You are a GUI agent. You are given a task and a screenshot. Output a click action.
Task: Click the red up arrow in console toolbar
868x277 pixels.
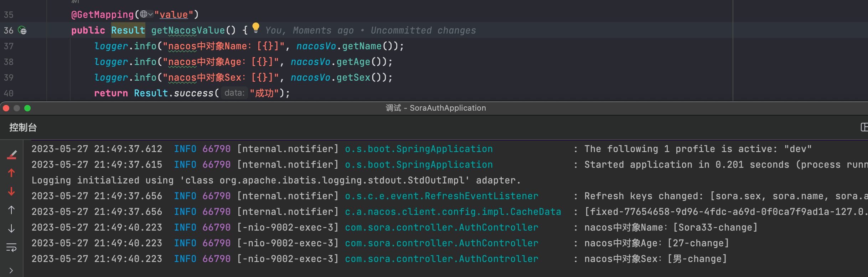[x=11, y=173]
